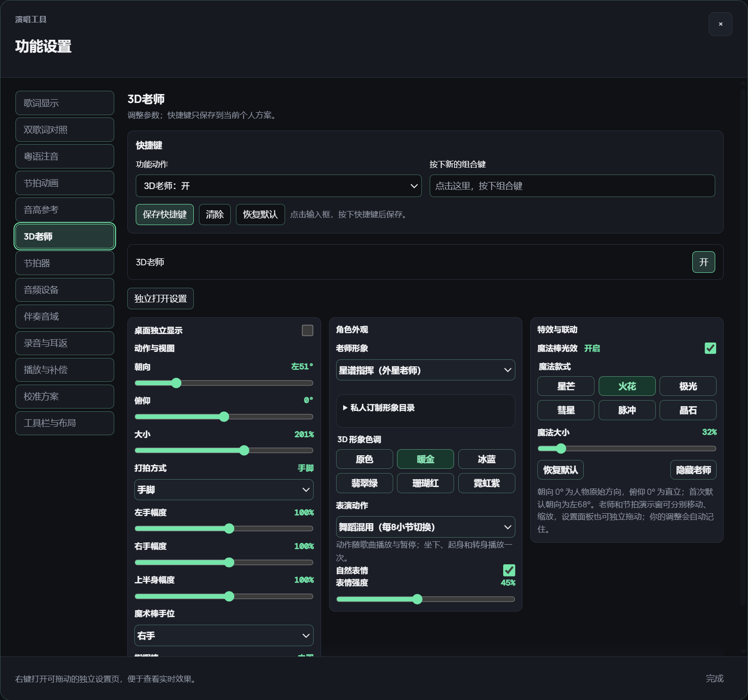Uncheck the 自然表情 checkbox

pos(509,570)
